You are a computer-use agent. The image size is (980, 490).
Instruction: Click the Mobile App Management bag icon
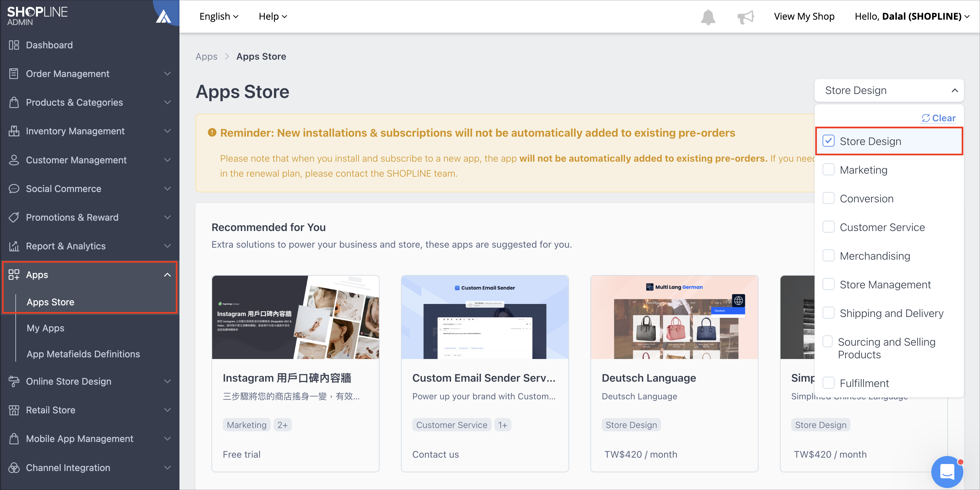click(x=14, y=439)
